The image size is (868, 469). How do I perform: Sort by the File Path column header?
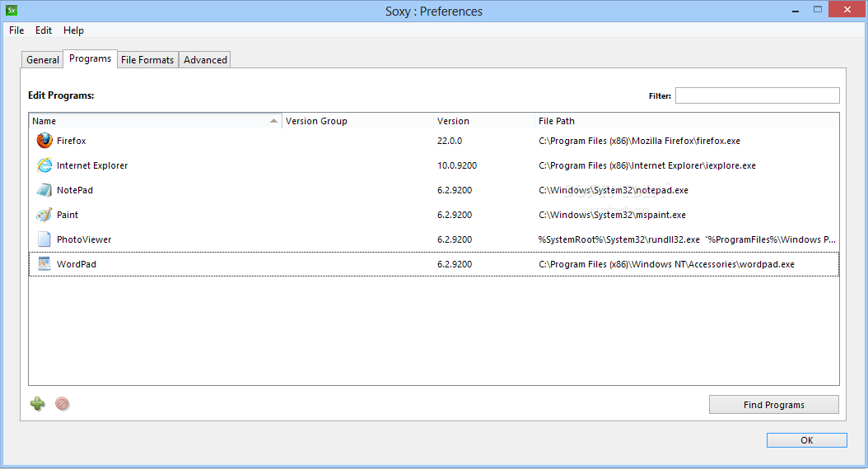tap(687, 121)
